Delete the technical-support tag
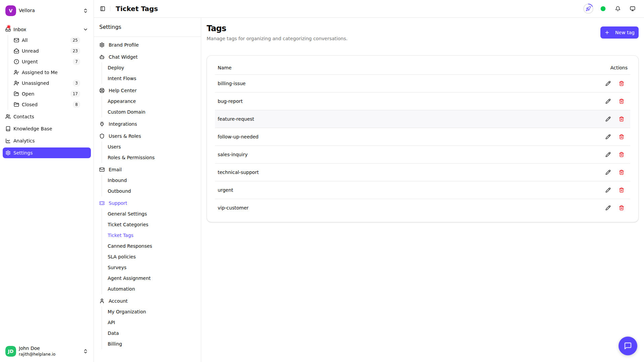Viewport: 644px width, 362px height. (x=622, y=172)
